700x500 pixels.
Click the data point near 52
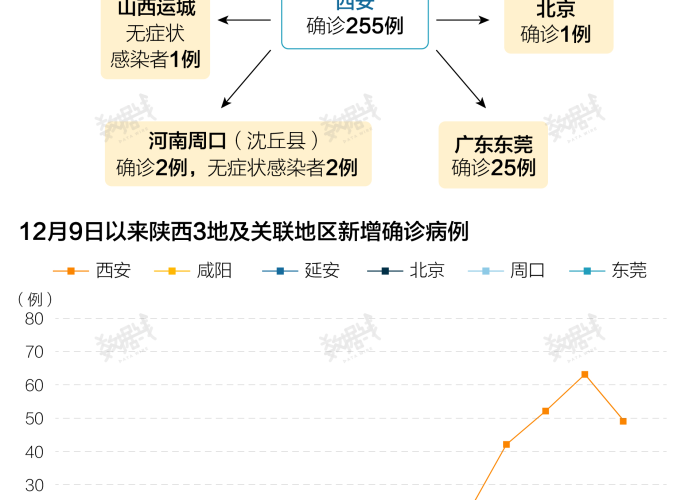(x=546, y=411)
